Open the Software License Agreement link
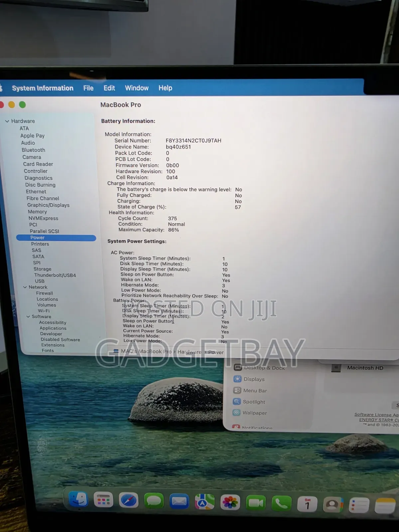This screenshot has height=532, width=399. 376,415
